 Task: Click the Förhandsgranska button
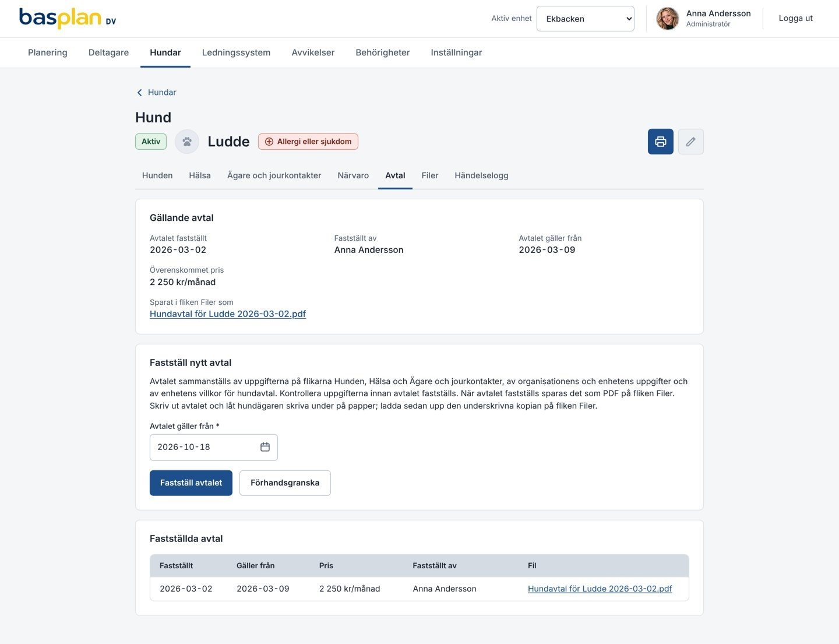285,483
